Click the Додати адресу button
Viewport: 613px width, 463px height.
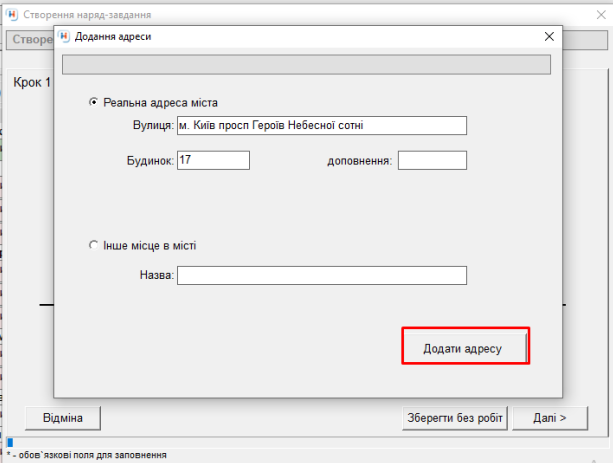pyautogui.click(x=465, y=346)
